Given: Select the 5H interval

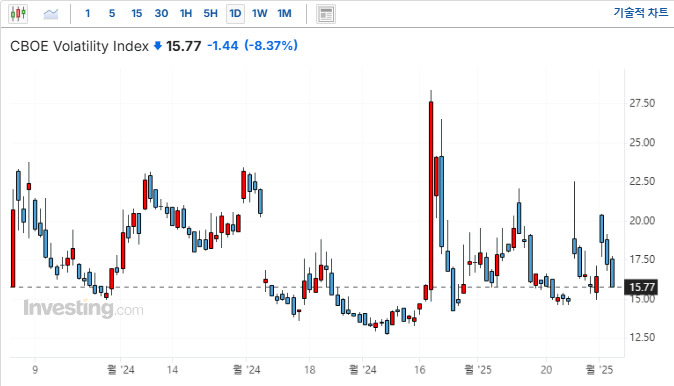Looking at the screenshot, I should [x=211, y=13].
